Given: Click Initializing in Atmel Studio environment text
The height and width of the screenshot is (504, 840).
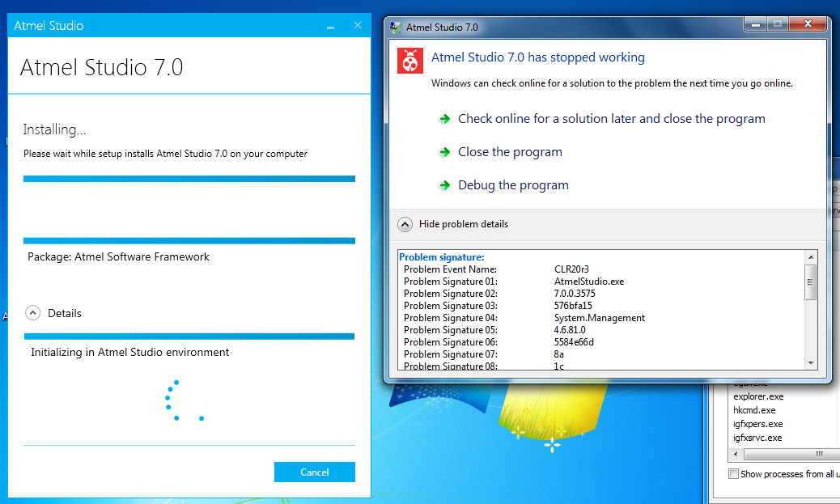Looking at the screenshot, I should 129,352.
